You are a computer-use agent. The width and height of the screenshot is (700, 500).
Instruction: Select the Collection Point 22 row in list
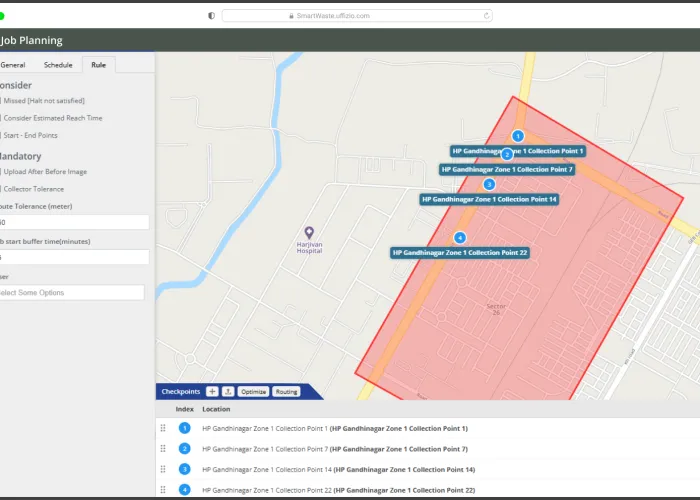(x=338, y=490)
